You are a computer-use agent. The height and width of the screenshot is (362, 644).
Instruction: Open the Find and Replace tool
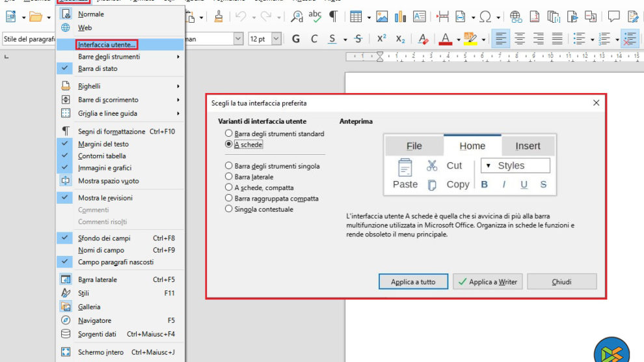point(296,17)
